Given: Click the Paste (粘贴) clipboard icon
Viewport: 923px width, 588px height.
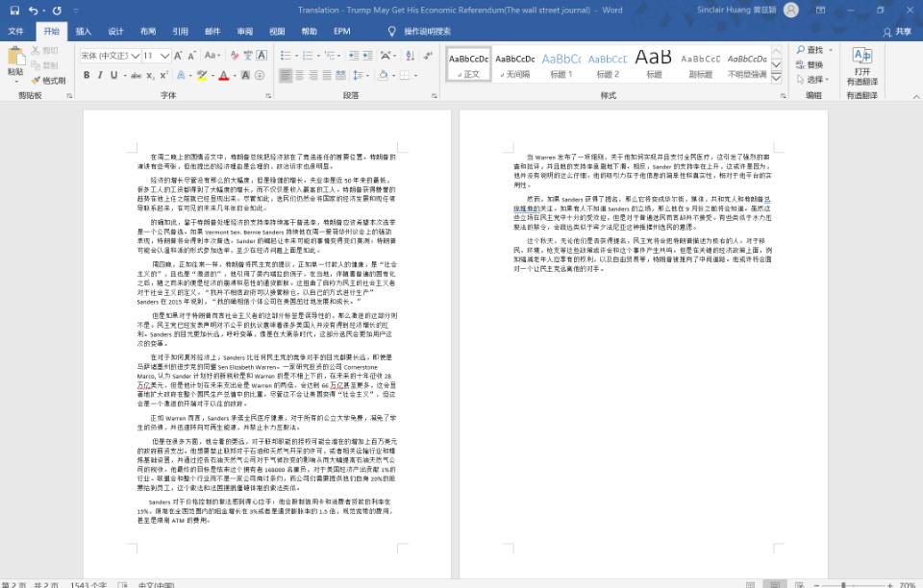Looking at the screenshot, I should (15, 57).
